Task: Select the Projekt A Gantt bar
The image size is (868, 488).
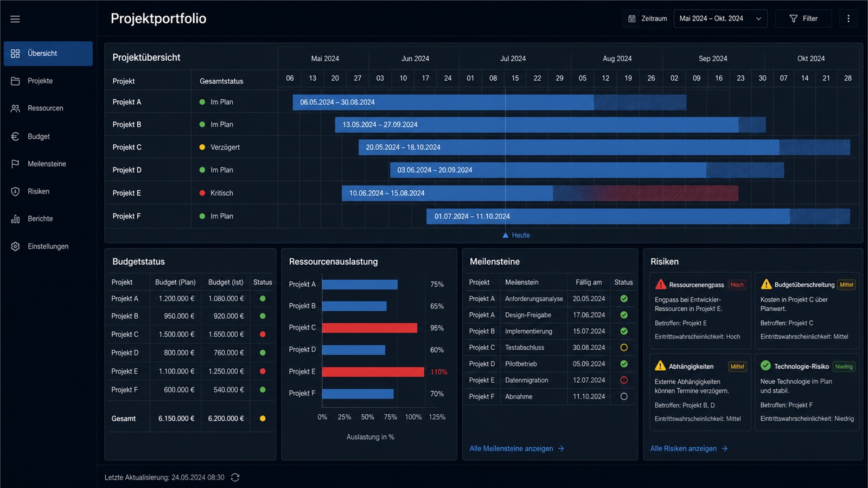Action: (x=489, y=102)
